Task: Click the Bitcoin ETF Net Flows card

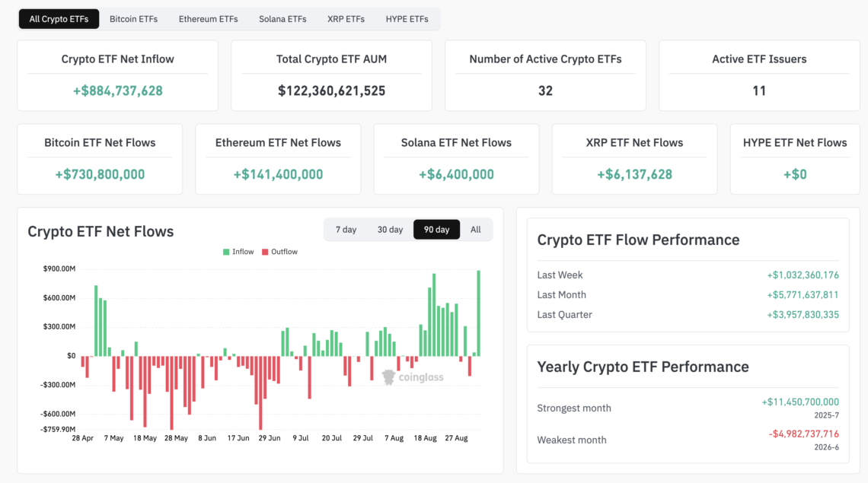Action: [x=100, y=159]
